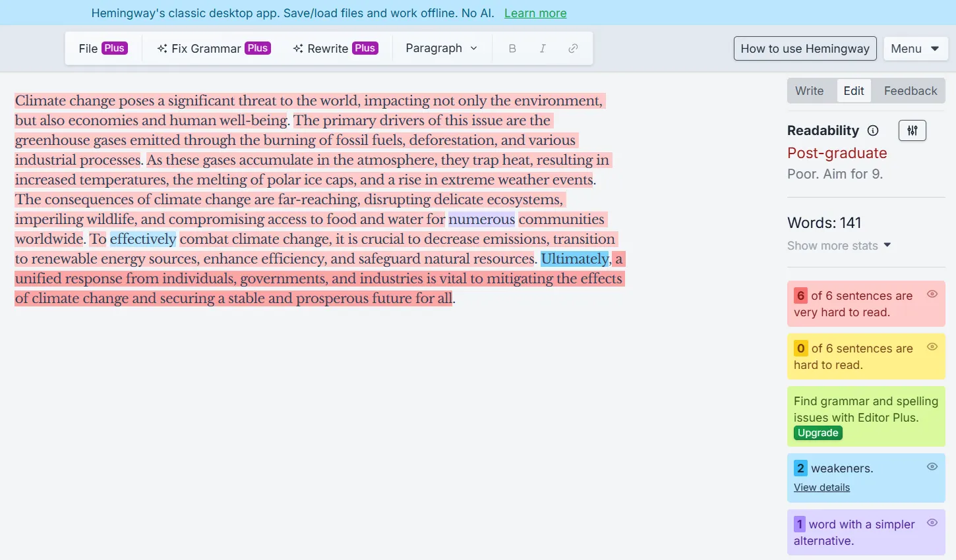Screen dimensions: 956x560
Task: Hide very hard to read sentence highlights
Action: [932, 294]
